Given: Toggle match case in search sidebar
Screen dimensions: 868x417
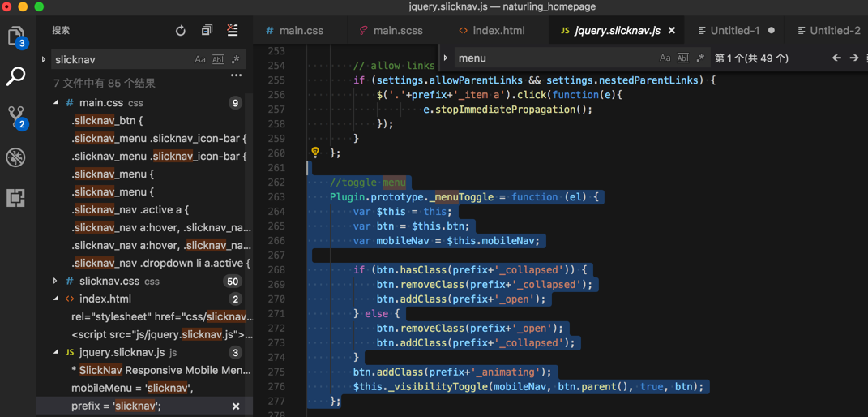Looking at the screenshot, I should [x=200, y=60].
